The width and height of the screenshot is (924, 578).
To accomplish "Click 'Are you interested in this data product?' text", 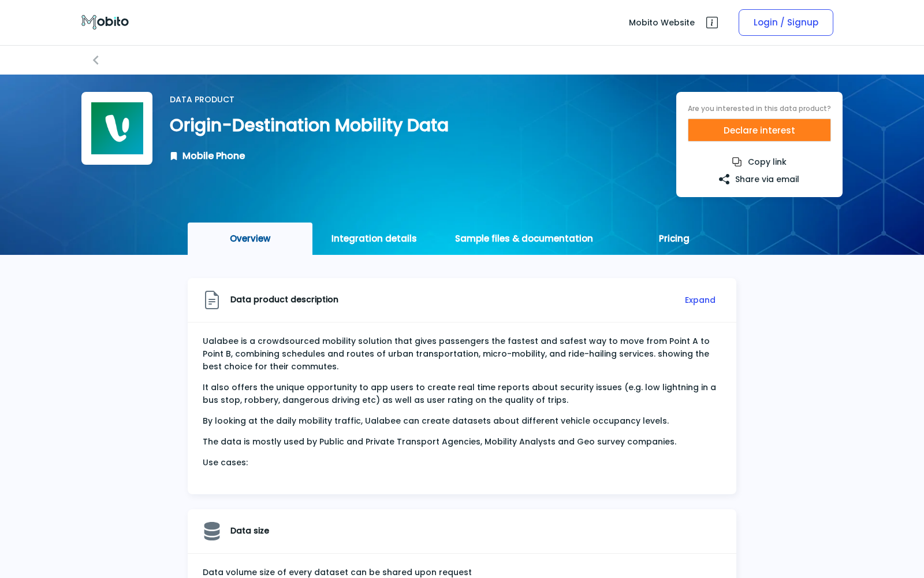I will point(759,109).
